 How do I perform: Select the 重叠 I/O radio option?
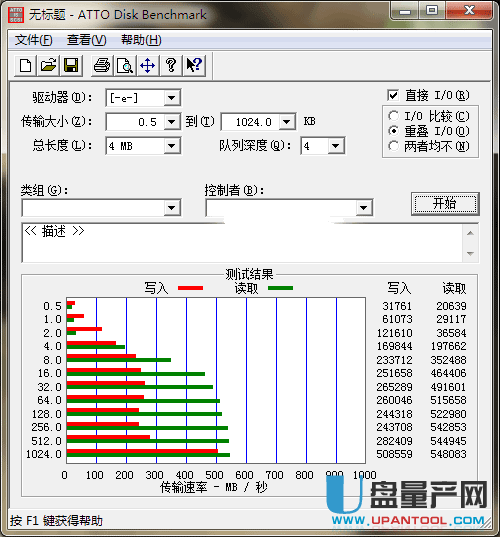click(393, 131)
